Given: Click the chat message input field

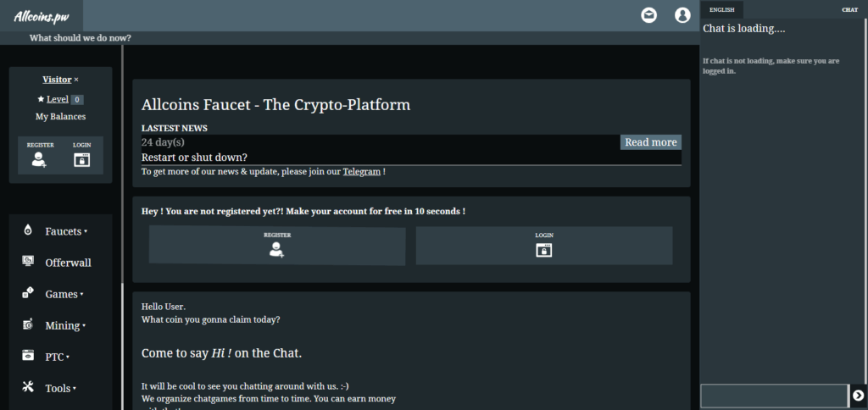Looking at the screenshot, I should point(774,396).
